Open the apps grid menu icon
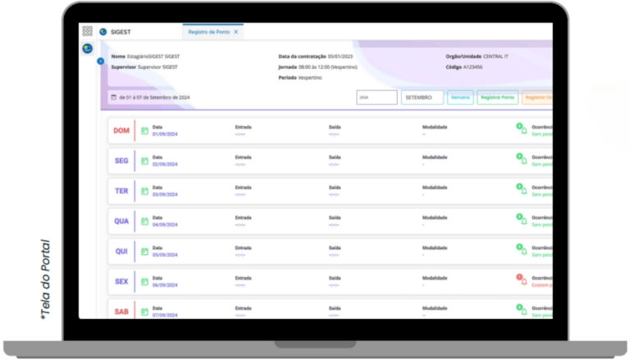 [x=87, y=31]
